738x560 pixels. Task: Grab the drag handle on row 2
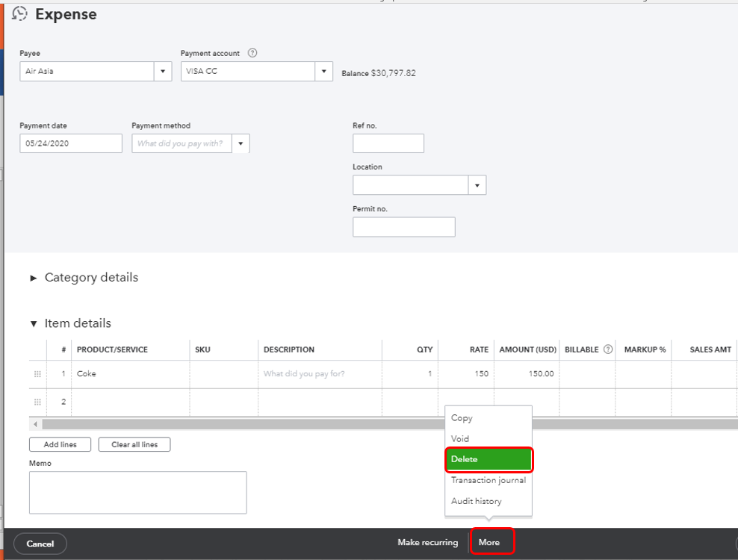(37, 402)
